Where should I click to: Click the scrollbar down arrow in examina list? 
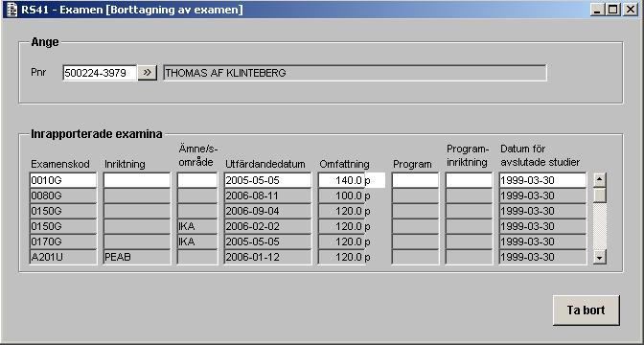pos(600,258)
